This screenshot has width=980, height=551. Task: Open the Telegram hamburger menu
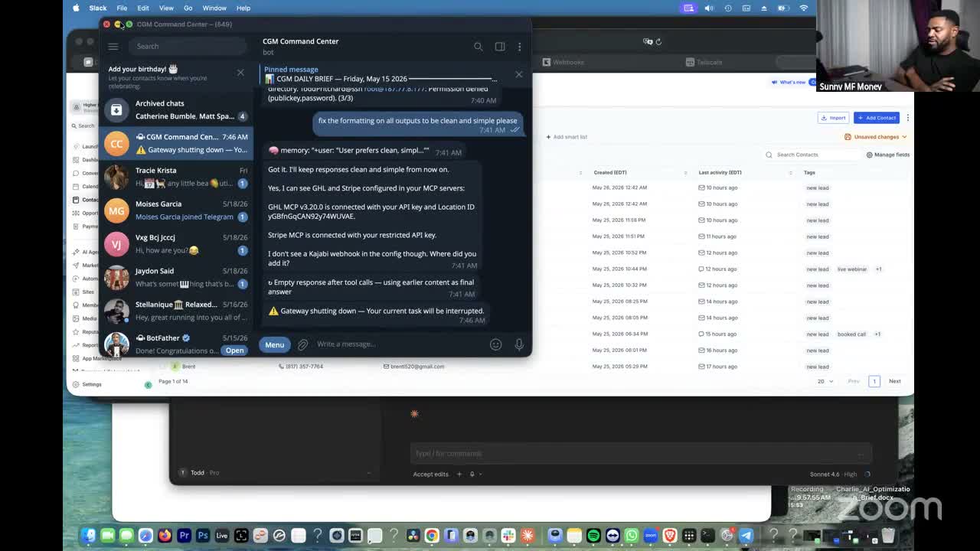[113, 47]
